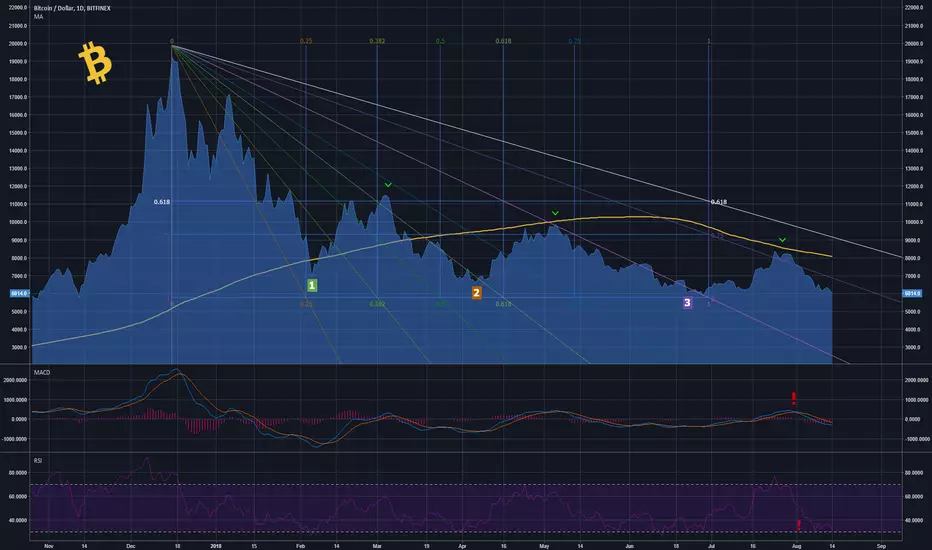Click the white 0.618 label left of the peak
This screenshot has height=550, width=932.
tap(162, 202)
